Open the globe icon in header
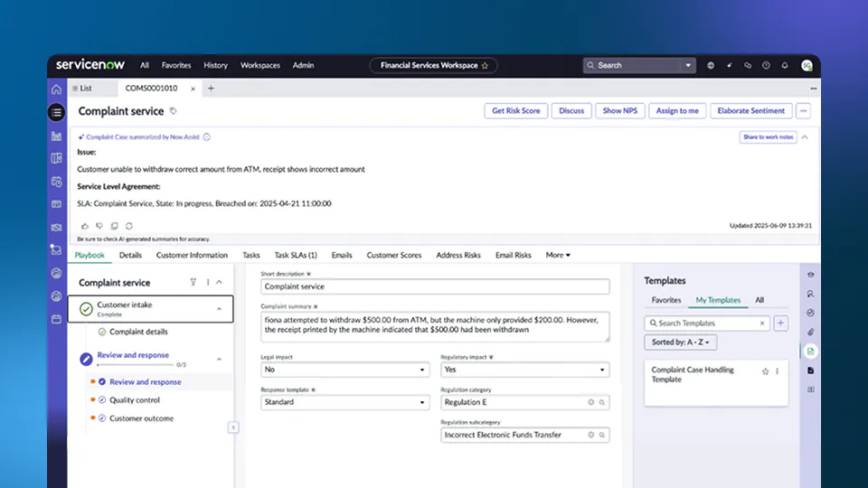The height and width of the screenshot is (488, 868). (711, 65)
